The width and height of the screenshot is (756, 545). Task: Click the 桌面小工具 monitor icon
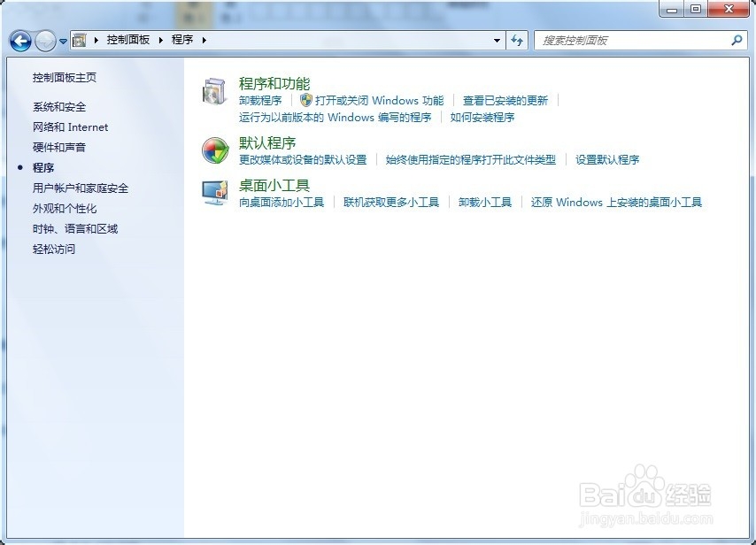215,193
